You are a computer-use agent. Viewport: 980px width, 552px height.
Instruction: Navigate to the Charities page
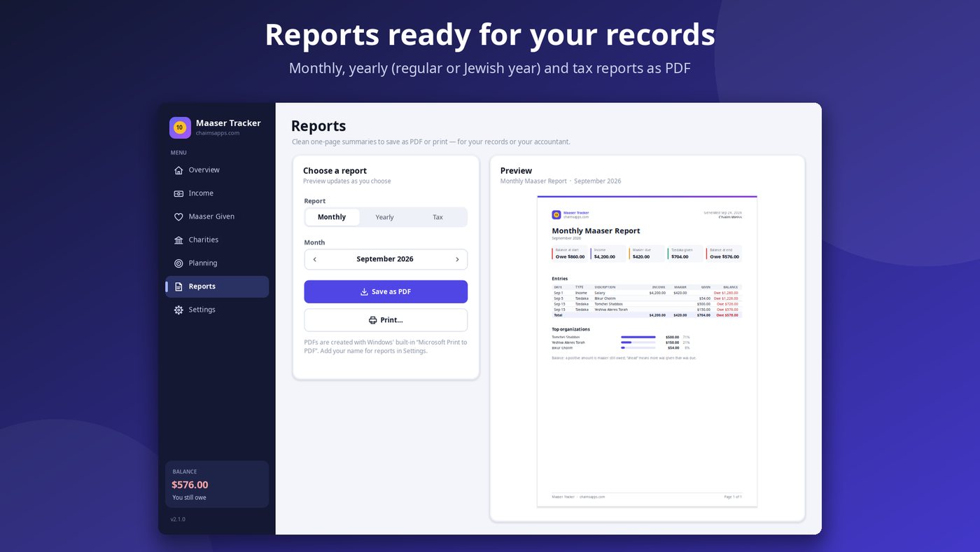click(x=217, y=240)
